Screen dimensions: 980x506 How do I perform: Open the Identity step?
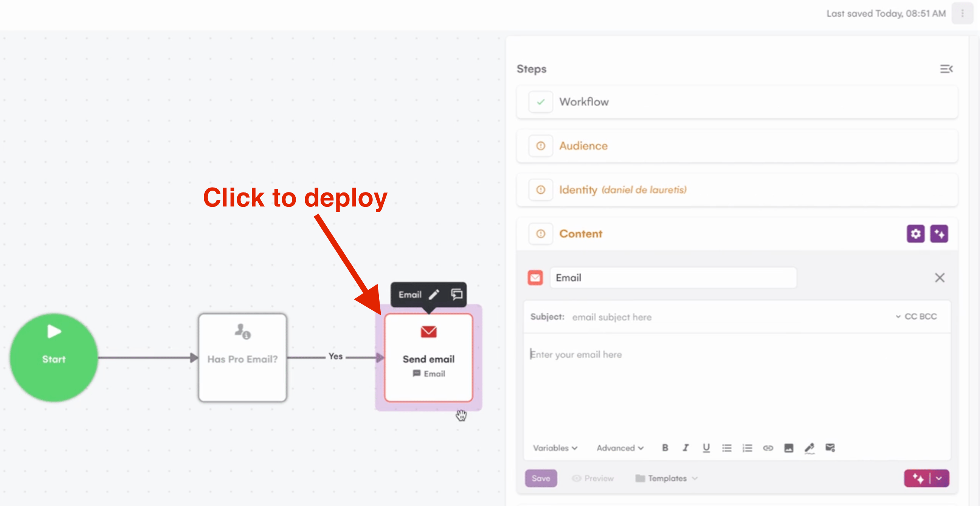coord(737,190)
